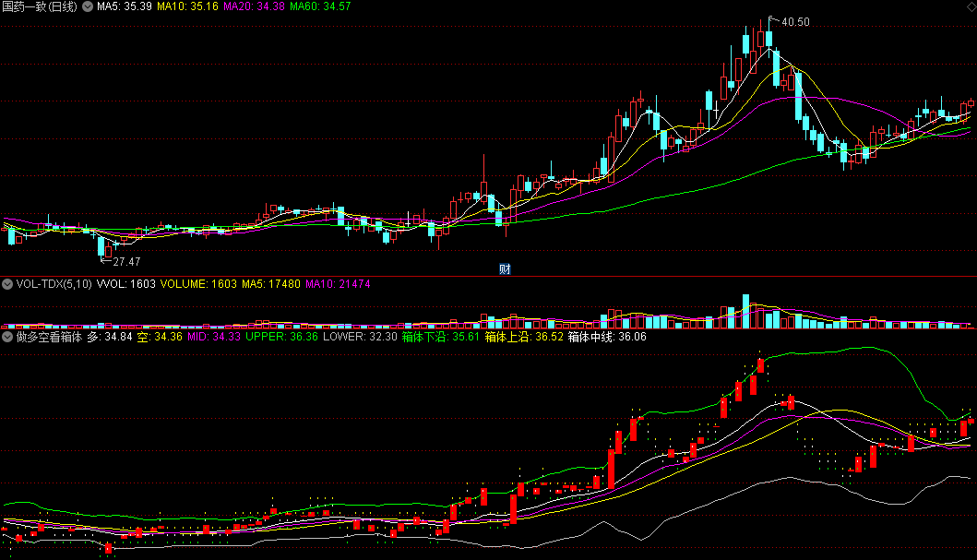Click the volume MA10: 21474 label
977x560 pixels.
tap(338, 284)
